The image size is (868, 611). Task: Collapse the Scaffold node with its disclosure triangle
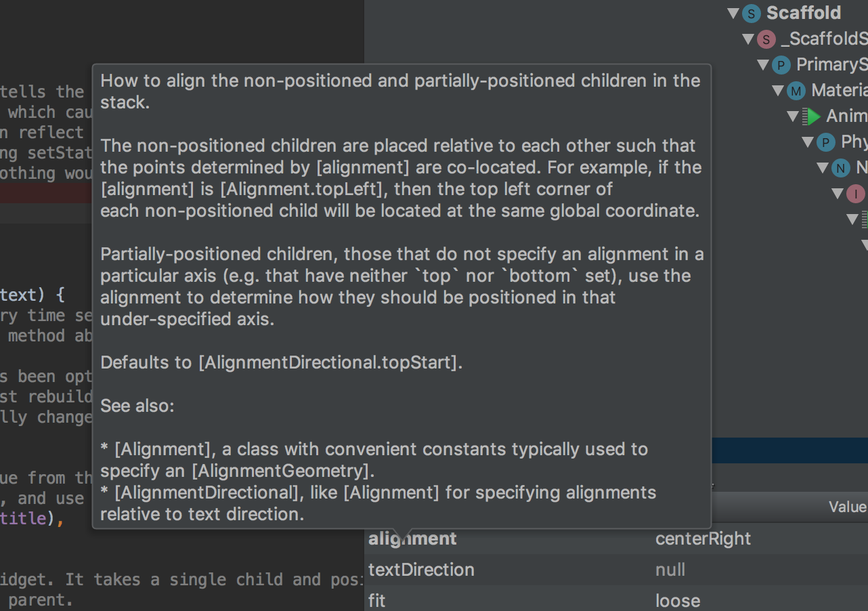[x=734, y=13]
